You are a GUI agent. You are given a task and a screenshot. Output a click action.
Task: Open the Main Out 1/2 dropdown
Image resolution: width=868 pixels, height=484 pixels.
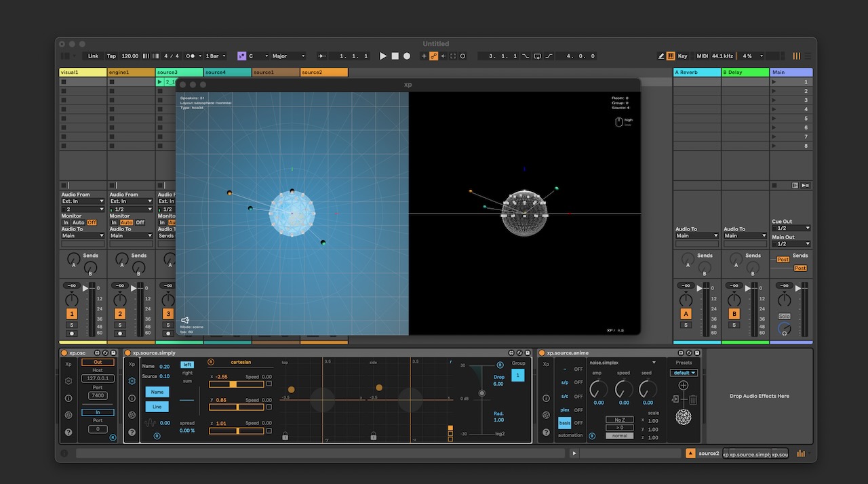point(791,244)
